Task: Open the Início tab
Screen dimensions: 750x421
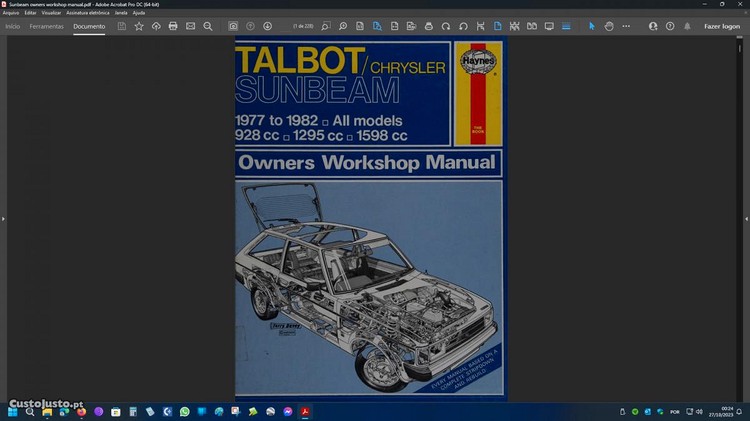Action: tap(13, 26)
